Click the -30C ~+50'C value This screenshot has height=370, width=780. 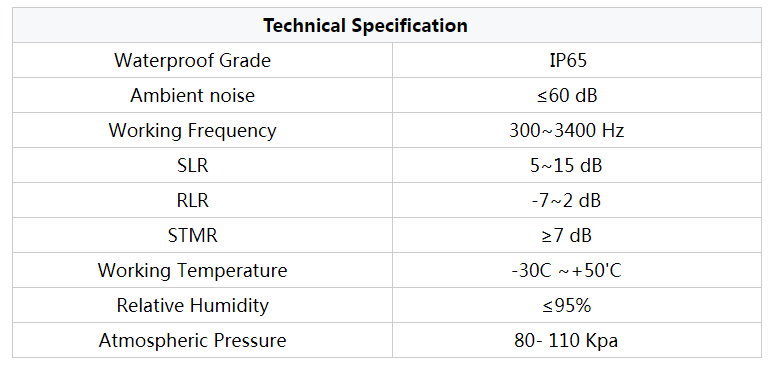tap(567, 271)
